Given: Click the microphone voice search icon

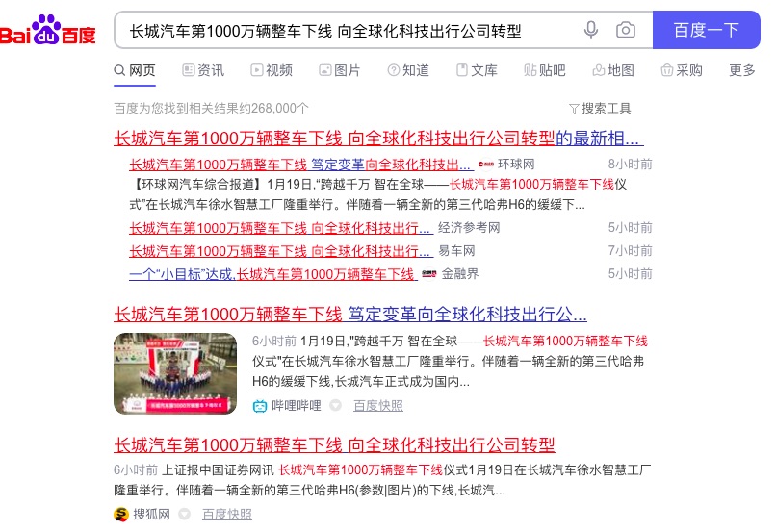Looking at the screenshot, I should click(590, 30).
